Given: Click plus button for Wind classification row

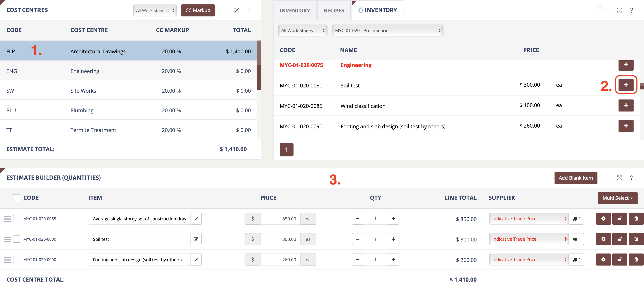Looking at the screenshot, I should coord(626,105).
